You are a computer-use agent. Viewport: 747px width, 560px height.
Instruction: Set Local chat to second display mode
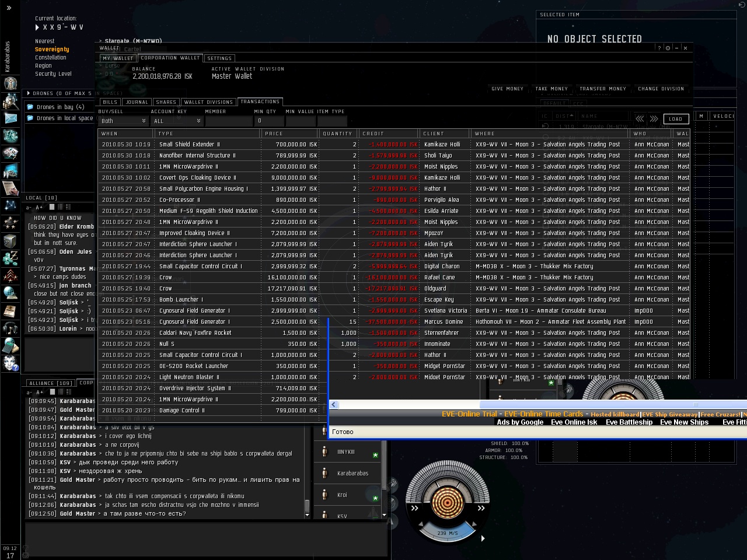(60, 206)
